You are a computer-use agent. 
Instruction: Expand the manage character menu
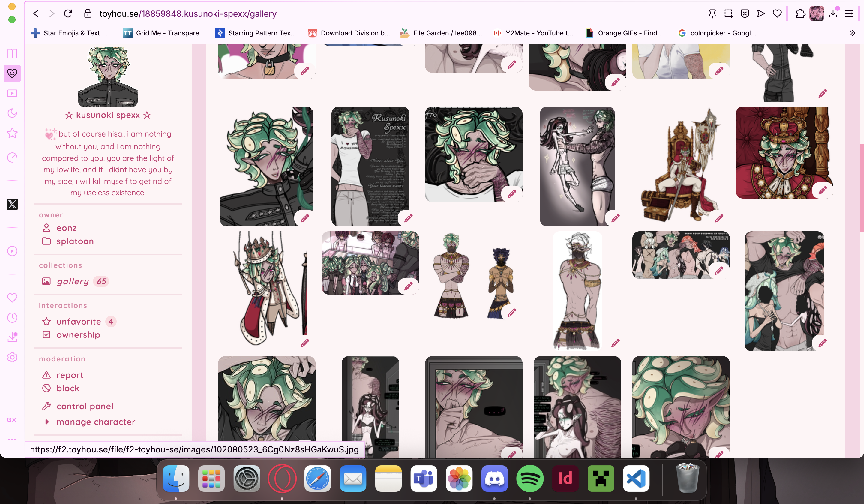click(96, 422)
